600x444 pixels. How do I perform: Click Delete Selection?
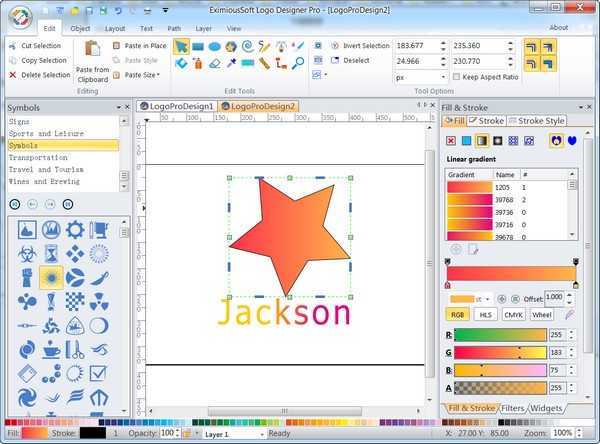[40, 75]
